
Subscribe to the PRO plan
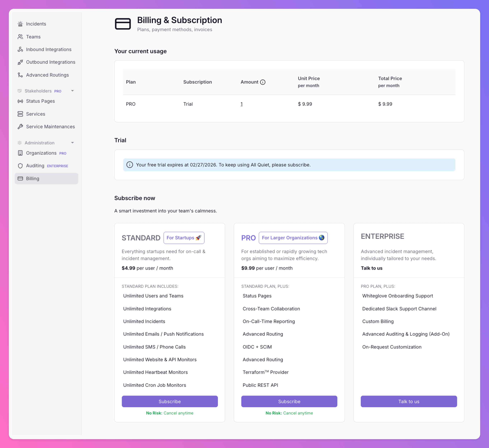(289, 401)
